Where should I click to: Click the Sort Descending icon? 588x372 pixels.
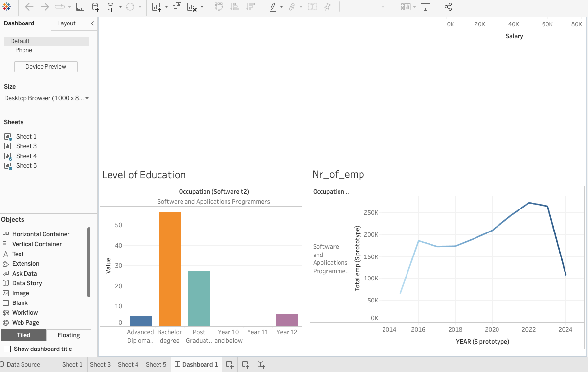(x=250, y=7)
